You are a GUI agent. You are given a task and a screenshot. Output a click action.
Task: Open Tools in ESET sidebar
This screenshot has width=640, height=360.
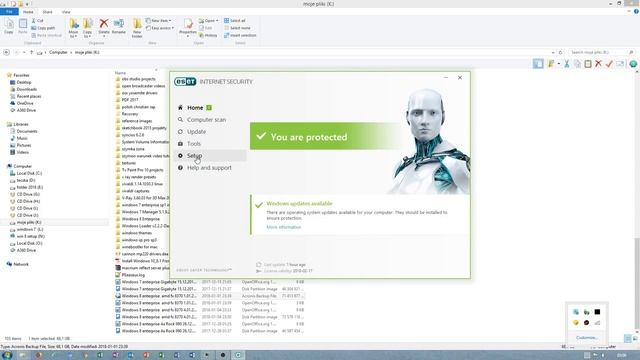pyautogui.click(x=193, y=144)
